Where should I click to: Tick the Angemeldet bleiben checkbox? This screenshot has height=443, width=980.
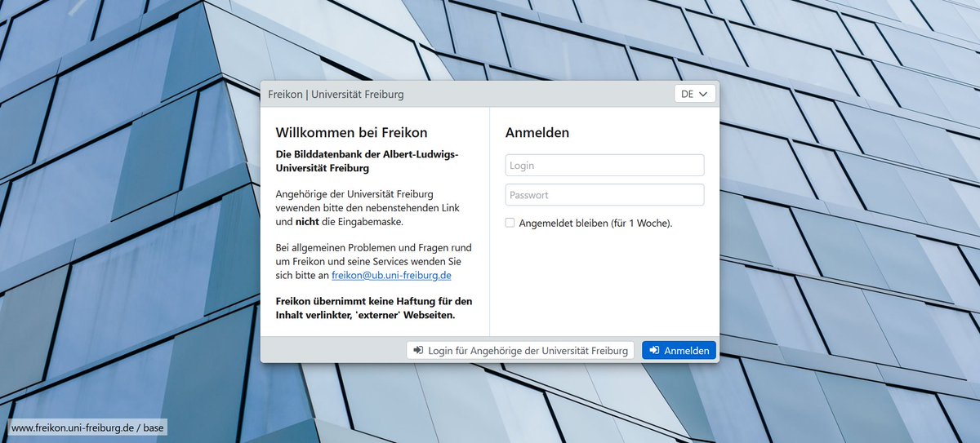[x=510, y=223]
